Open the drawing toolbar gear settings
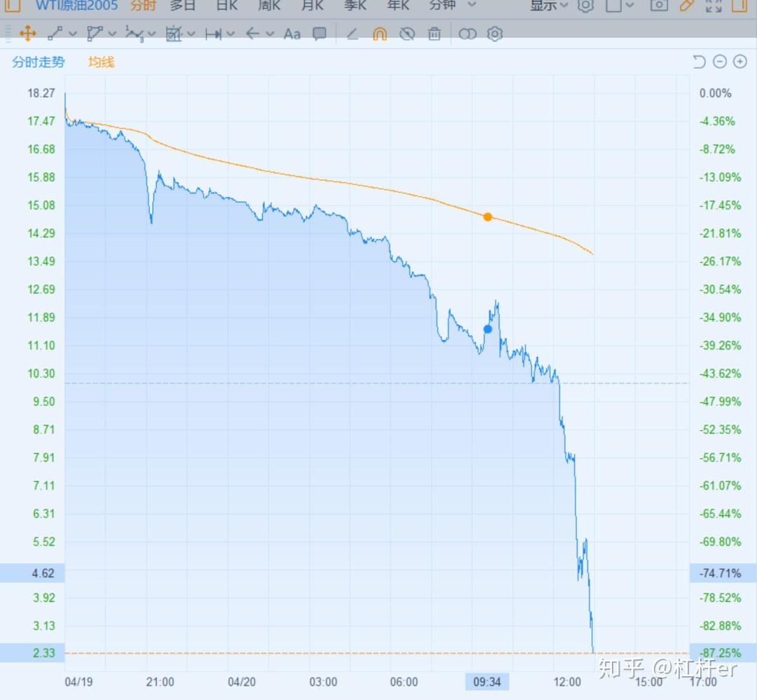 (494, 34)
